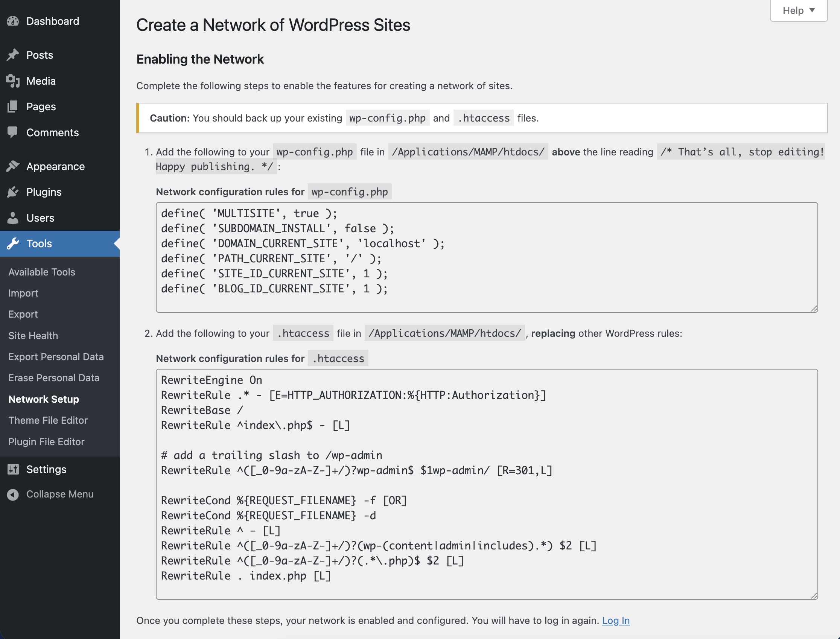Click the Settings sliders icon
This screenshot has width=840, height=639.
(x=13, y=469)
